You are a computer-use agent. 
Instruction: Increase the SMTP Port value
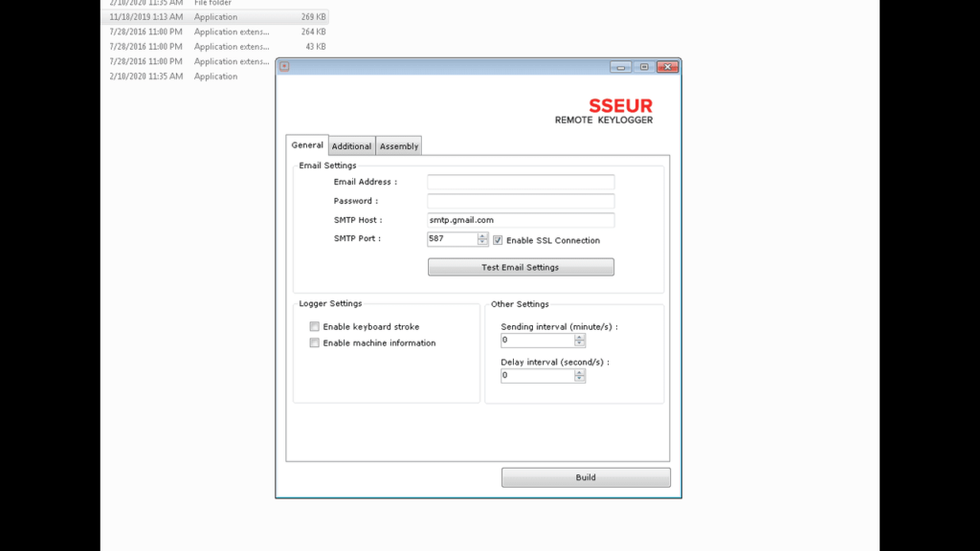click(x=482, y=235)
